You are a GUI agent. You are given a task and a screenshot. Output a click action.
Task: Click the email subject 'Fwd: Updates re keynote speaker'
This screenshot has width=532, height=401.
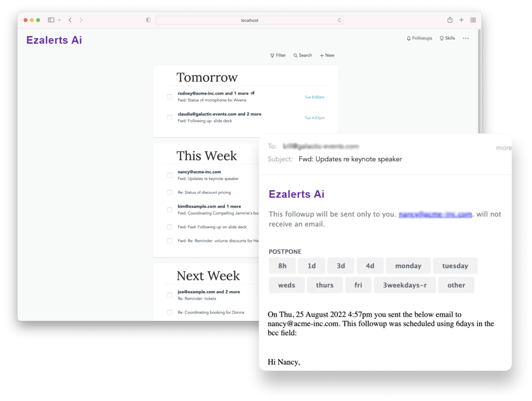tap(350, 159)
